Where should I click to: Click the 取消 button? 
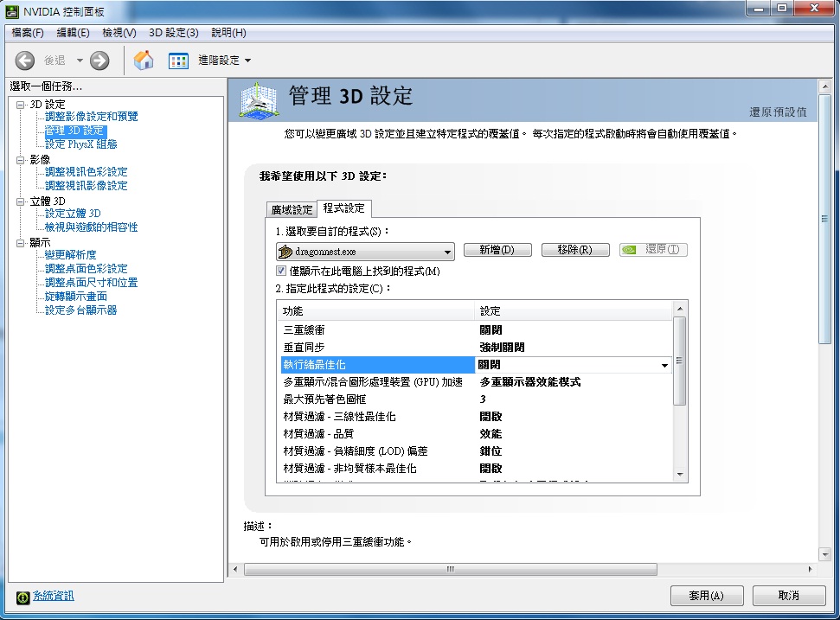tap(789, 596)
